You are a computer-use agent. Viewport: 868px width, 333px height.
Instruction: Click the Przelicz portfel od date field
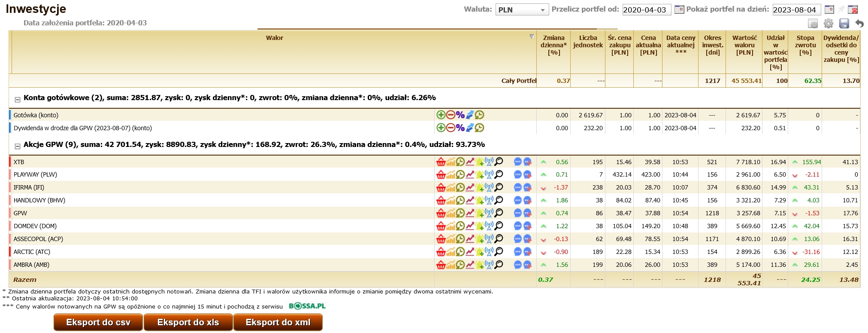coord(647,9)
